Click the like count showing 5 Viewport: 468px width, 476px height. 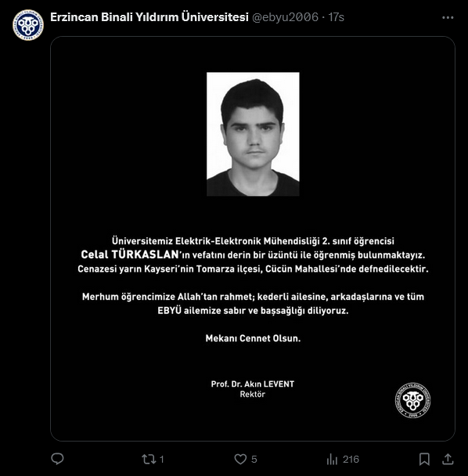click(254, 460)
